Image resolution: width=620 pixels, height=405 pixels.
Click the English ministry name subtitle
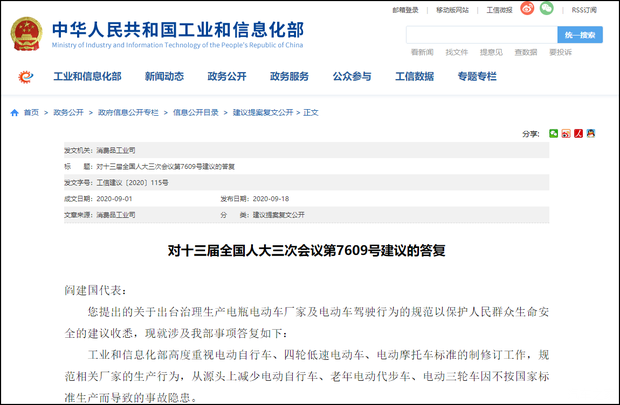[x=178, y=45]
